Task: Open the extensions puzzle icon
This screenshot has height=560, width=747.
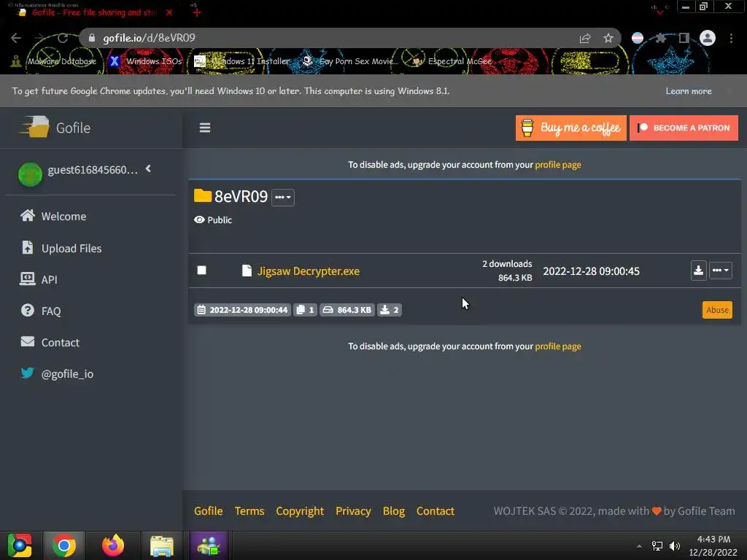Action: [661, 38]
